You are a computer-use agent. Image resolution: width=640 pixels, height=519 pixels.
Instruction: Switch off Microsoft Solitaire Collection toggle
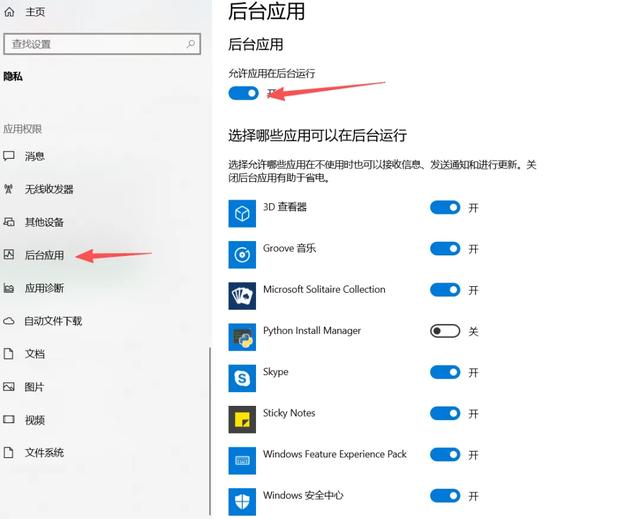[445, 290]
